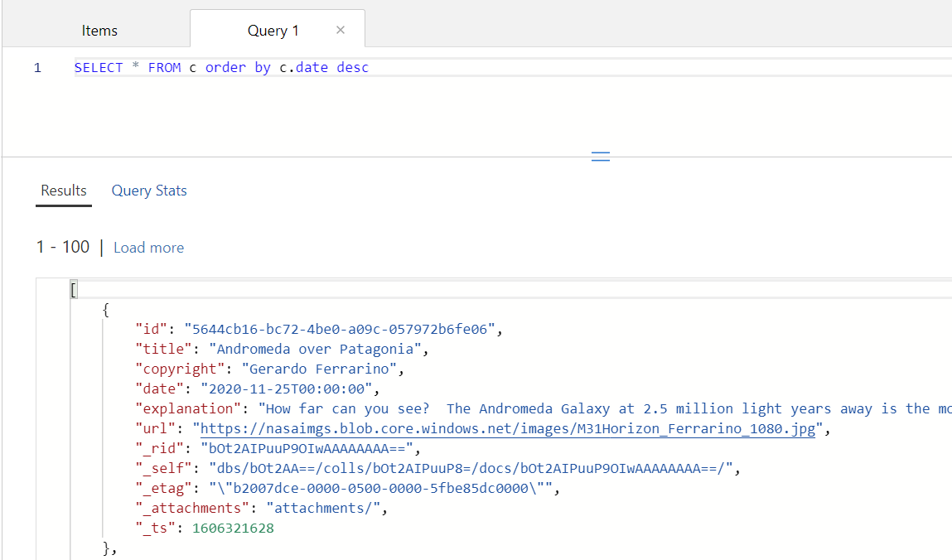Click the date value "2020-11-25T00:00:00"
The height and width of the screenshot is (560, 952).
click(x=287, y=389)
